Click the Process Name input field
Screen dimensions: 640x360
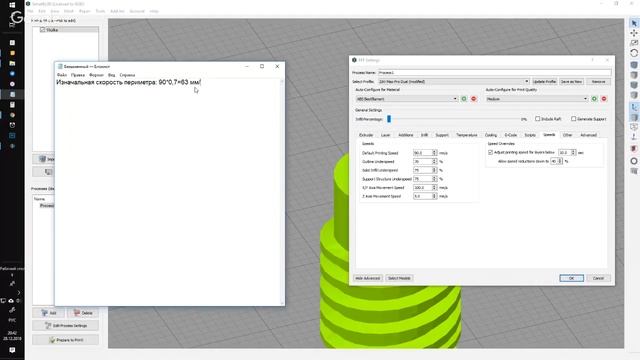coord(495,72)
